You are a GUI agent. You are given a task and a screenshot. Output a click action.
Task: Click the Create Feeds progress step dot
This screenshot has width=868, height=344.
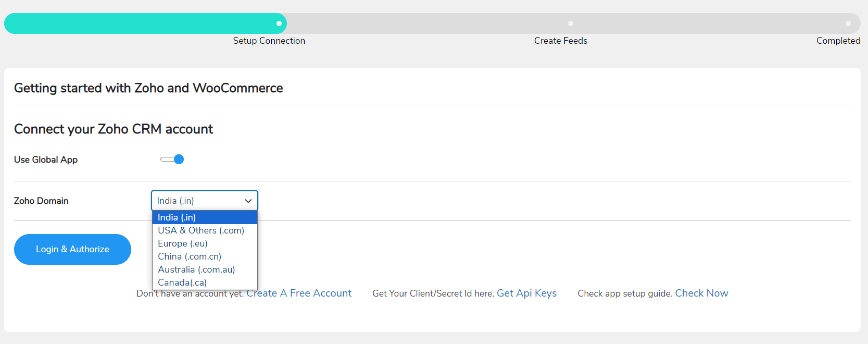[571, 23]
